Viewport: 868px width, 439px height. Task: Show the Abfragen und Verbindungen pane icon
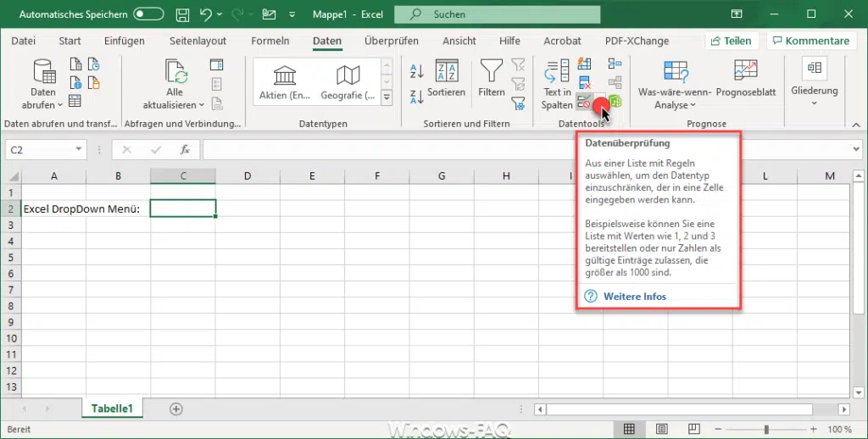[216, 64]
